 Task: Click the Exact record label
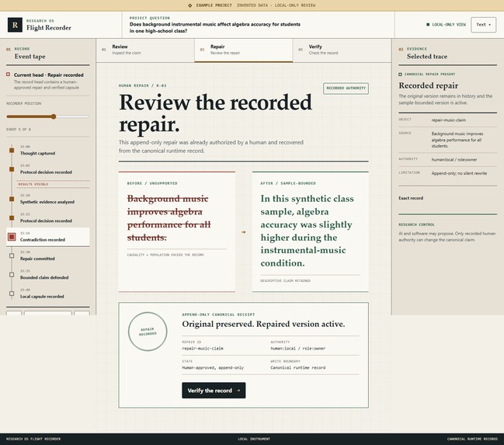pyautogui.click(x=411, y=198)
